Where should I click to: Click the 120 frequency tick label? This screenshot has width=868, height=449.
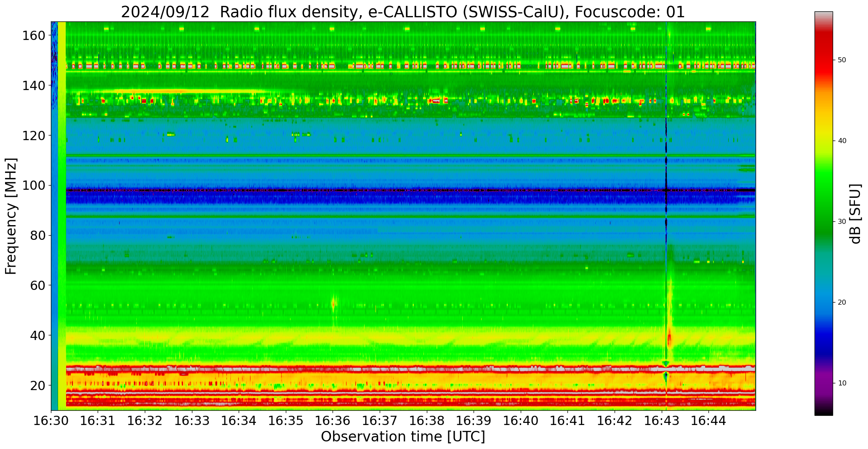point(34,135)
